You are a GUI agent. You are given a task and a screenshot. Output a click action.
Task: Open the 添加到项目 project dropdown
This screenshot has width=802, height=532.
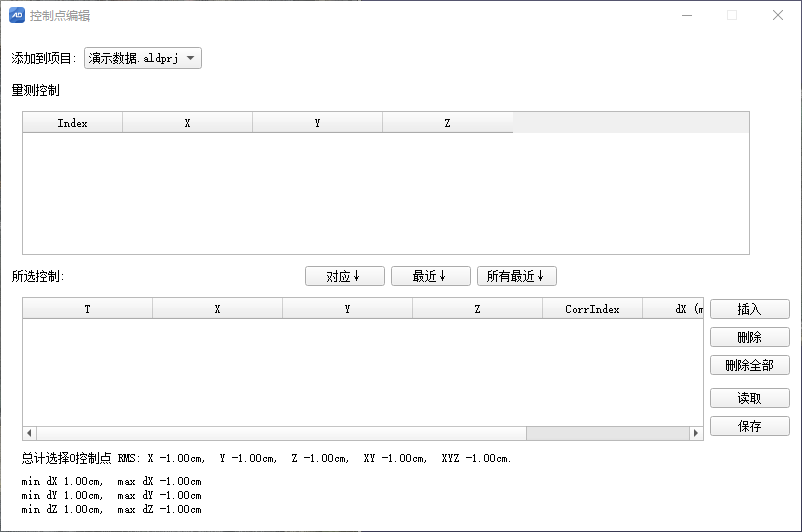pyautogui.click(x=143, y=58)
